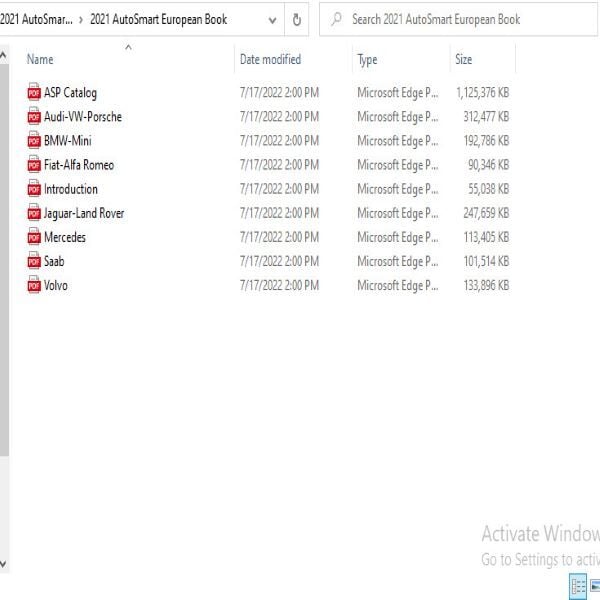Screen dimensions: 600x600
Task: Click the navigation pane scroll up arrow
Action: pyautogui.click(x=3, y=56)
